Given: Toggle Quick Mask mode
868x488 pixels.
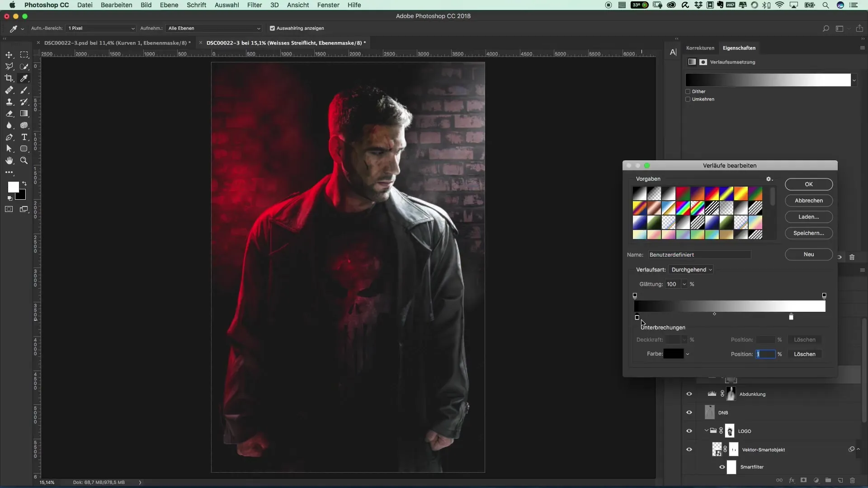Looking at the screenshot, I should point(9,209).
